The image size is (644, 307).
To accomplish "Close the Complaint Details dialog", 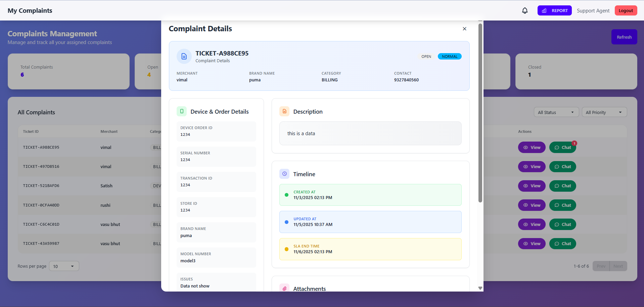I will 464,29.
